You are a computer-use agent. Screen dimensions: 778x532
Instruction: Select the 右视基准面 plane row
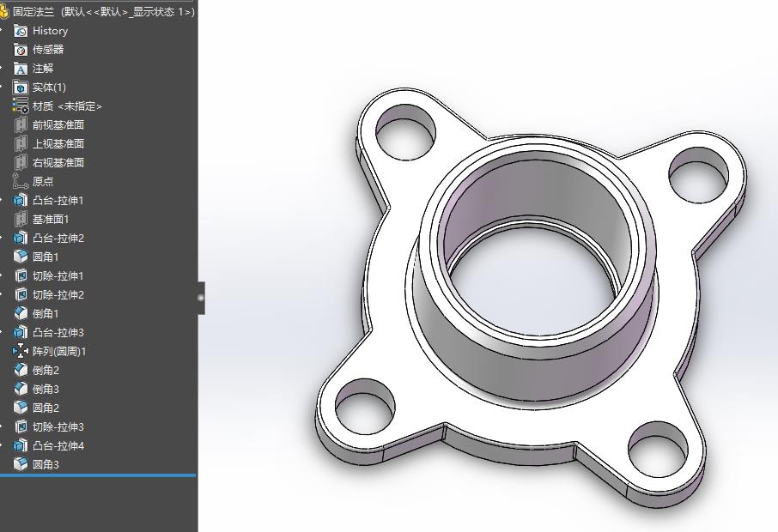(49, 163)
